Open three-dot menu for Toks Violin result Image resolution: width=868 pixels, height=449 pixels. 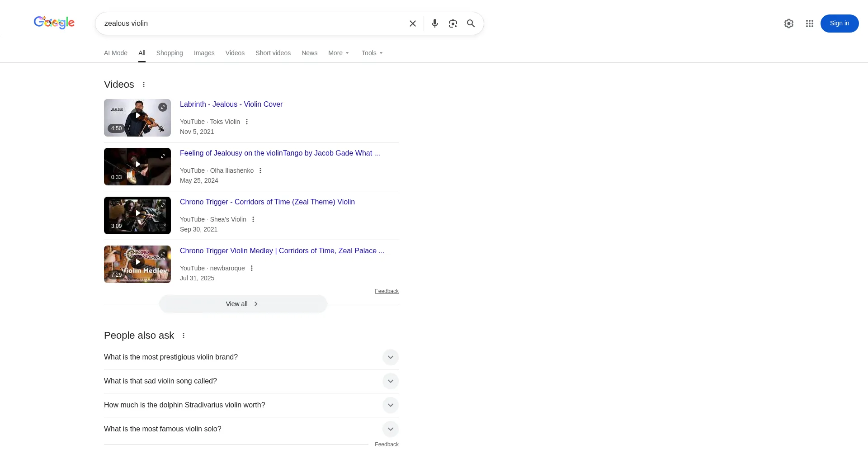[x=247, y=122]
